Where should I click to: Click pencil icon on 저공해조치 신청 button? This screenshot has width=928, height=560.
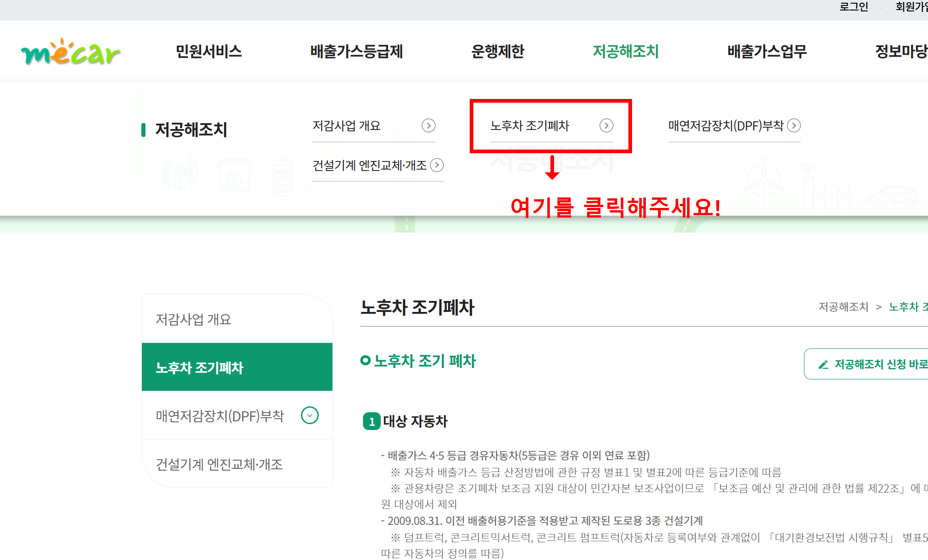pos(823,364)
